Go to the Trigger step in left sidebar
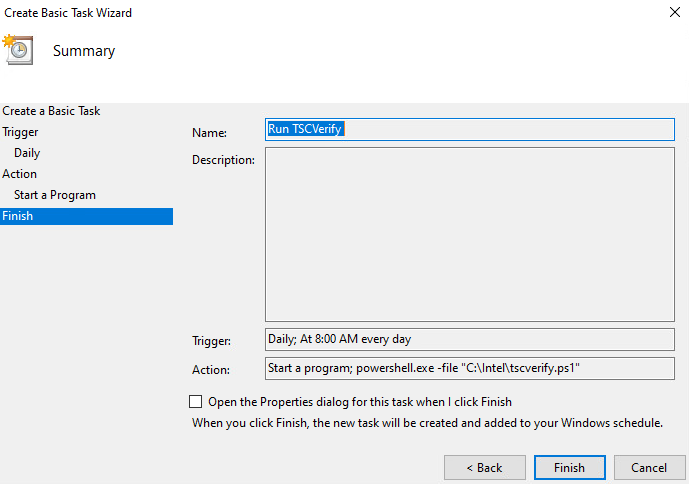This screenshot has width=689, height=484. 20,132
